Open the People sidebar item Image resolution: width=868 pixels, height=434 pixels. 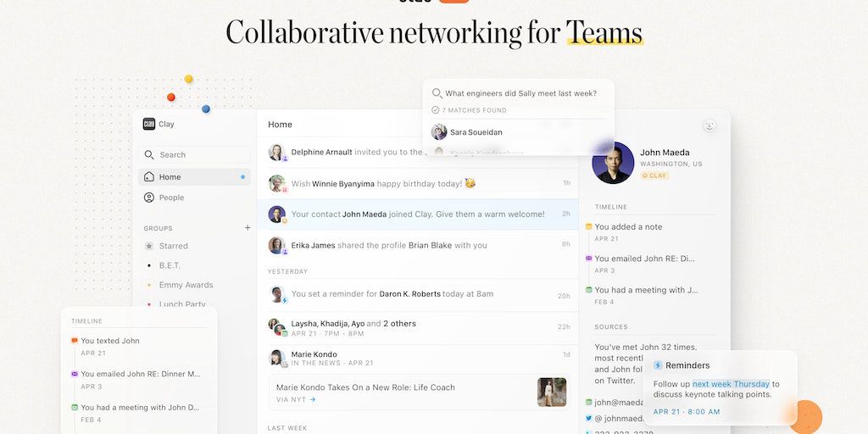coord(194,198)
